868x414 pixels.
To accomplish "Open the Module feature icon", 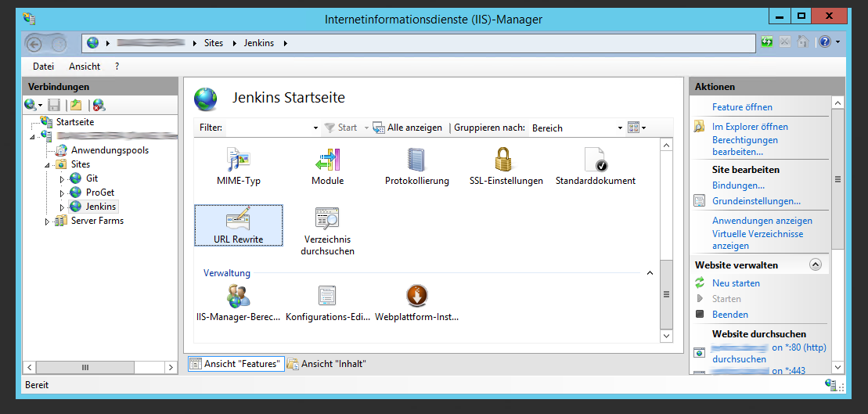I will (328, 160).
